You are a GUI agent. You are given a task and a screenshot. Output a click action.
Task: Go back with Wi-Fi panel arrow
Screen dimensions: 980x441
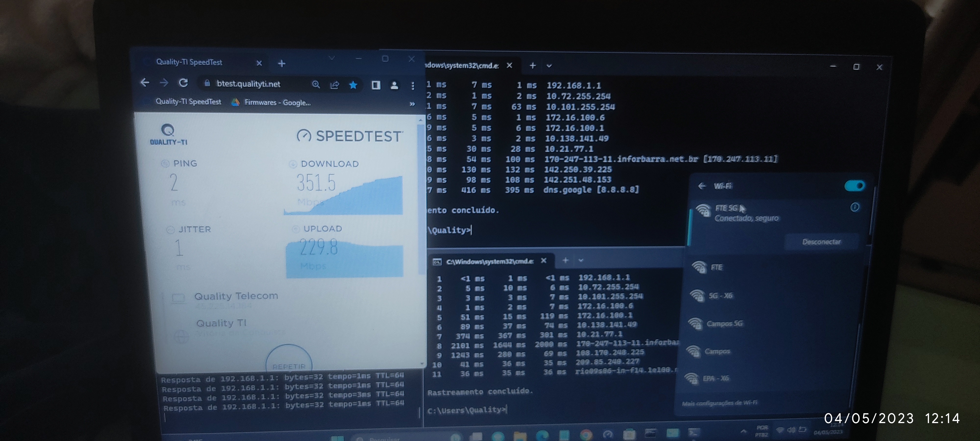(702, 186)
